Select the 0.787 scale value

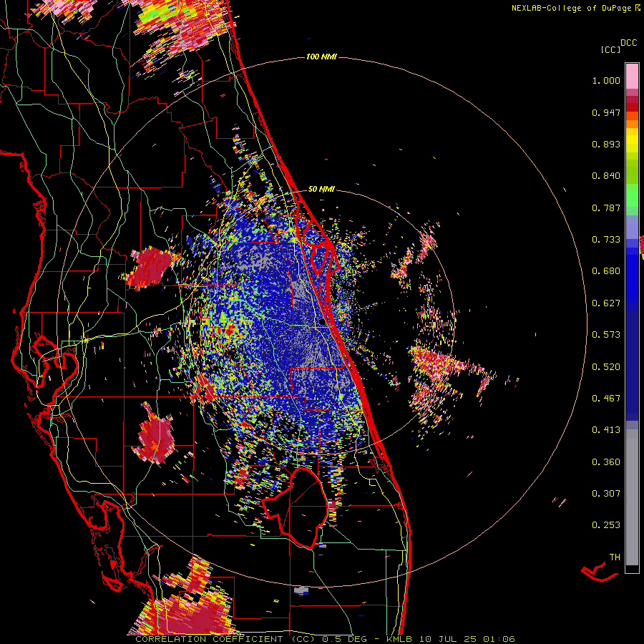606,208
